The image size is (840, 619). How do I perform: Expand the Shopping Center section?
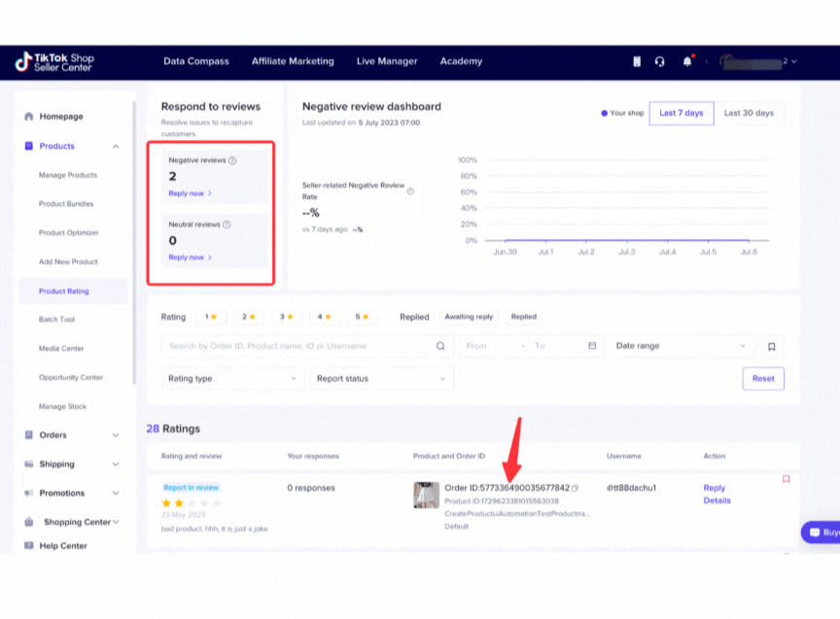tap(116, 522)
